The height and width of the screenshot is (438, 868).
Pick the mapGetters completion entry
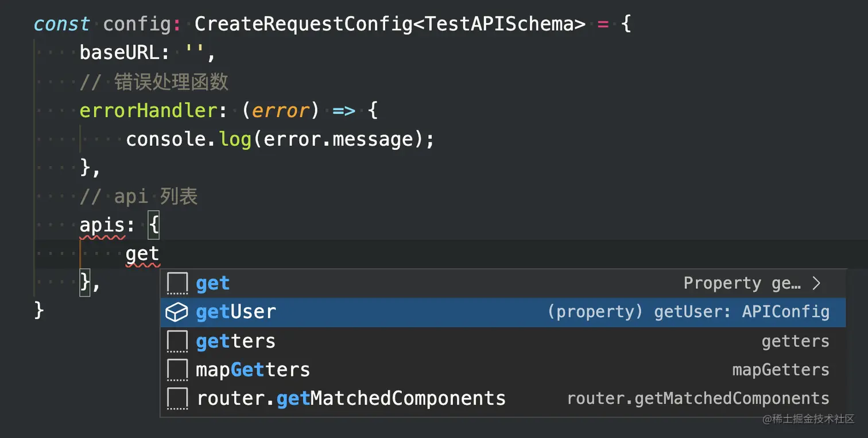(253, 370)
